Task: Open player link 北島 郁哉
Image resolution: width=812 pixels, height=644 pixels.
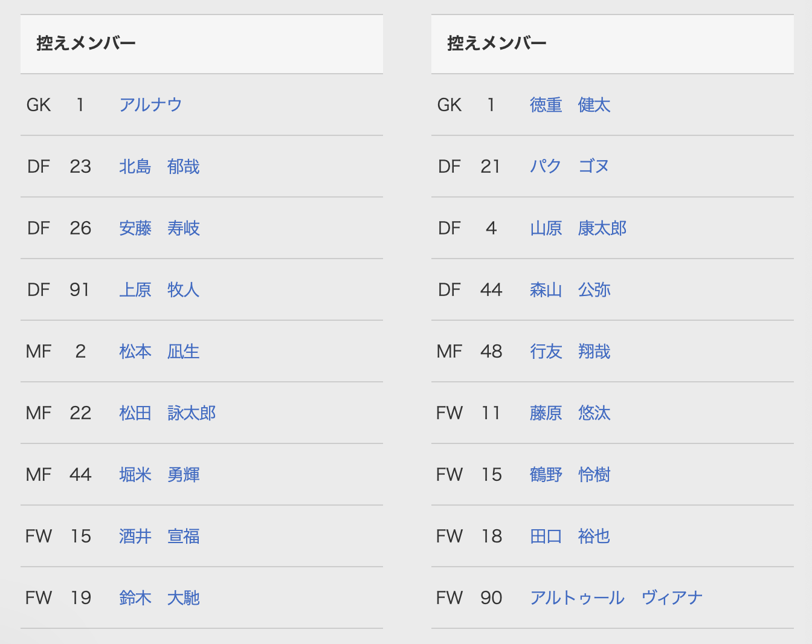Action: click(x=159, y=167)
